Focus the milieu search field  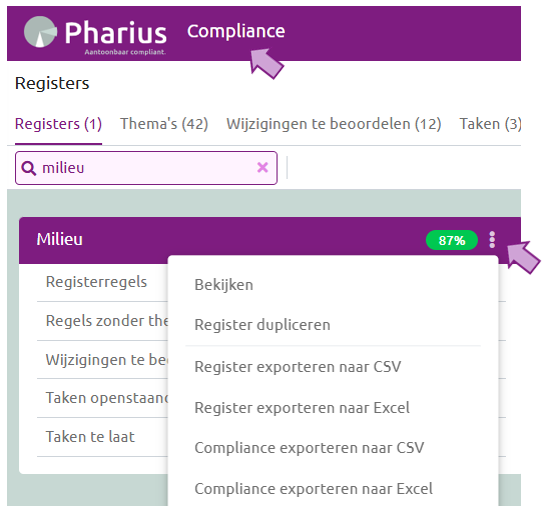146,168
